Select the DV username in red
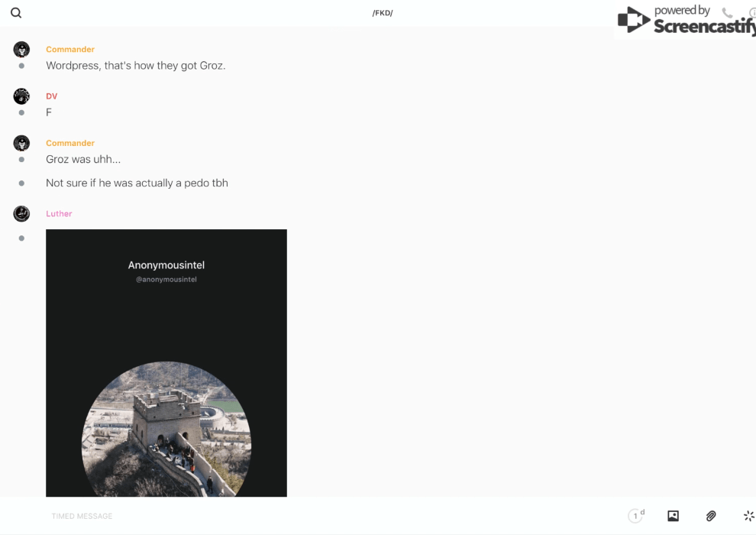This screenshot has width=756, height=535. point(52,96)
